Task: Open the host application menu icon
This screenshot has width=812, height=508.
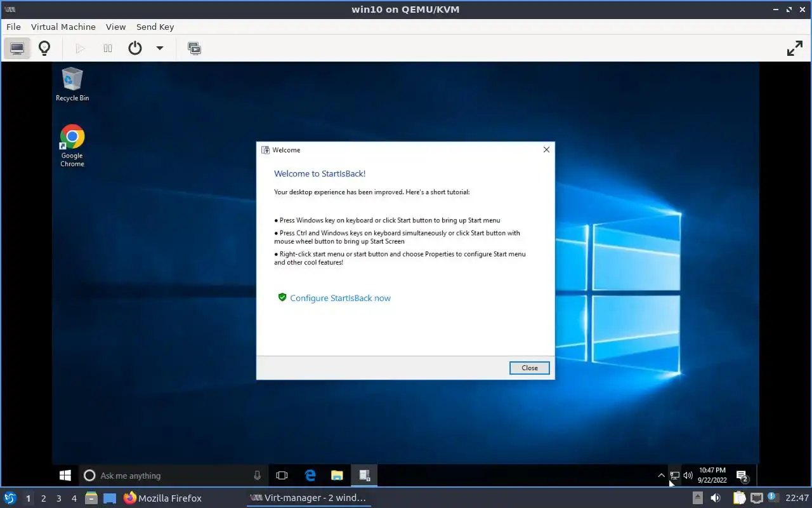Action: 10,498
